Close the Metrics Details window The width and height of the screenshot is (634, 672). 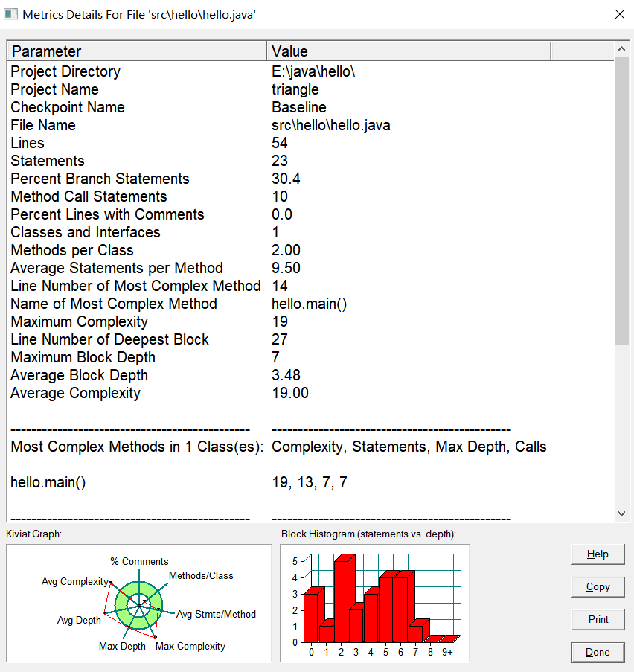tap(619, 14)
